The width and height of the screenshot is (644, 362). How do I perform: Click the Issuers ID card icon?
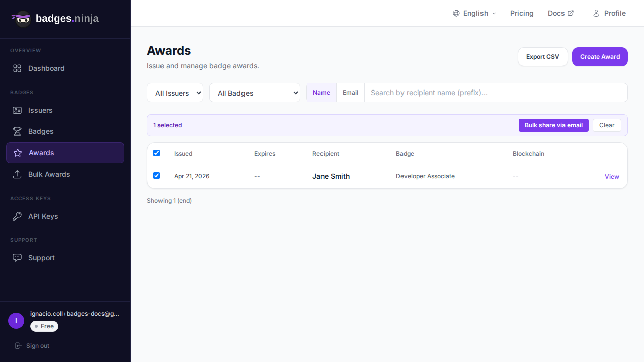tap(17, 110)
